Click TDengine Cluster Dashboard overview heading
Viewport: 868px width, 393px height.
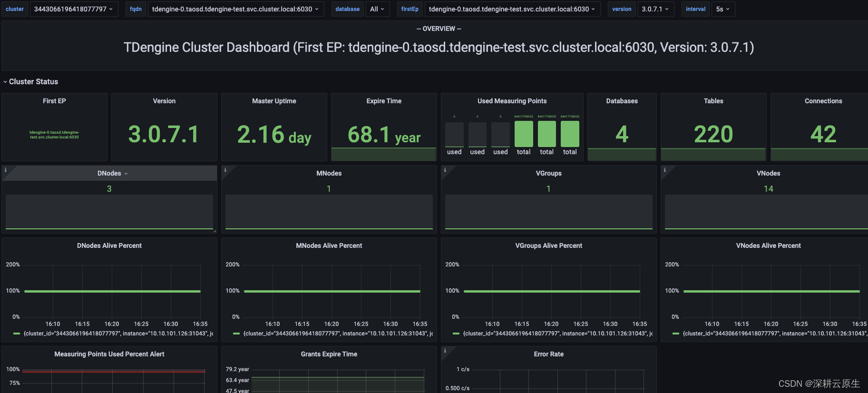[x=439, y=48]
